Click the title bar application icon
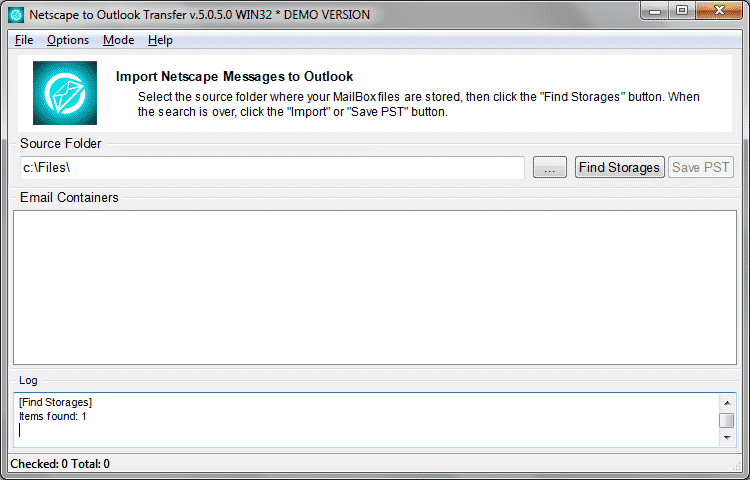 click(x=16, y=15)
